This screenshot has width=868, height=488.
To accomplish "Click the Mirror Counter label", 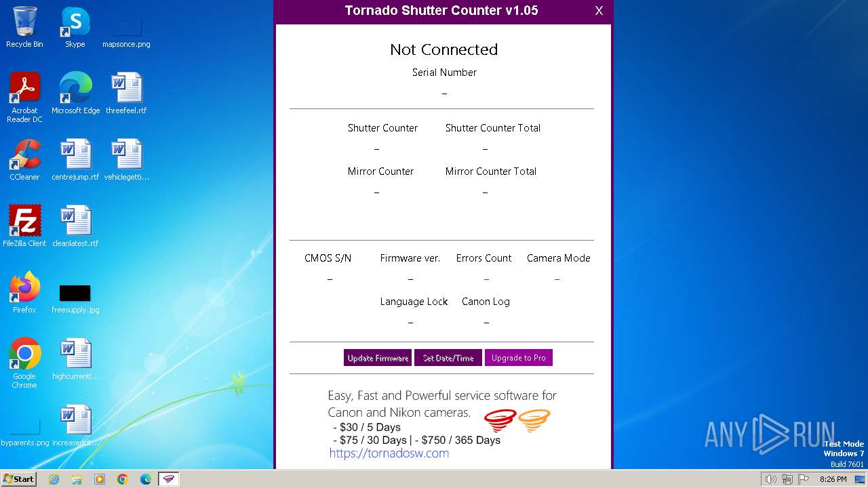I will (x=380, y=171).
